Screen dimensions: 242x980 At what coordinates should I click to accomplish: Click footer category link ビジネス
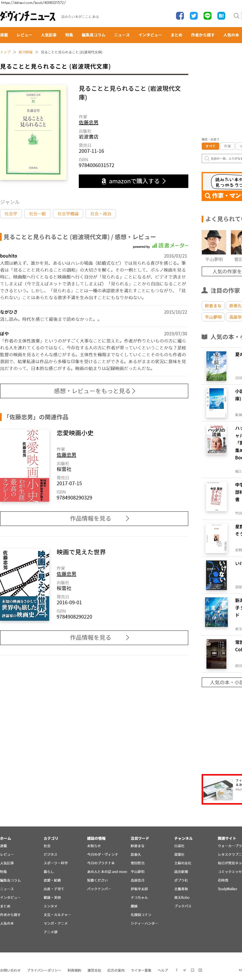(x=50, y=855)
